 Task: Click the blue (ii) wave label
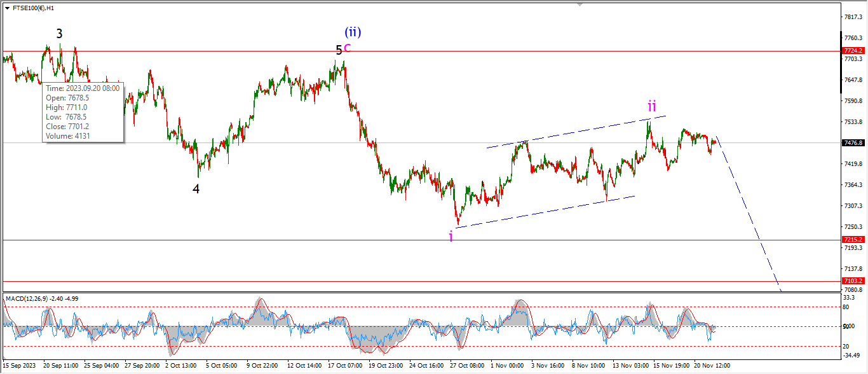tap(353, 32)
